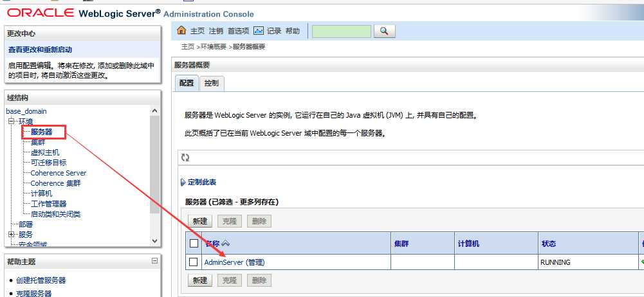Click the 集群 column header
Viewport: 644px width, 297px height.
point(401,244)
